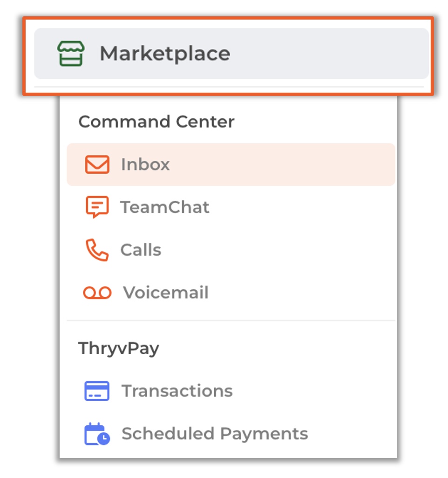Click the orange outline around Marketplace

228,18
